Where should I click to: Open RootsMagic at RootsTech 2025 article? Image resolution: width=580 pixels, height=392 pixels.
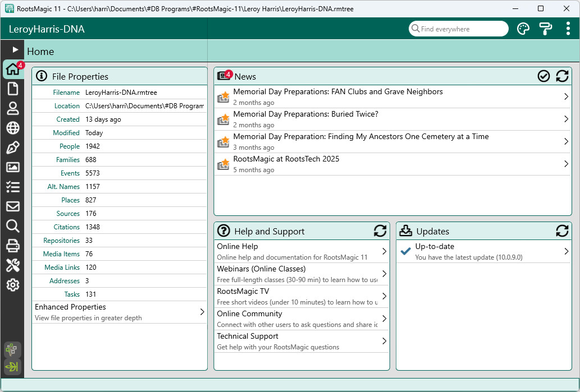(393, 164)
